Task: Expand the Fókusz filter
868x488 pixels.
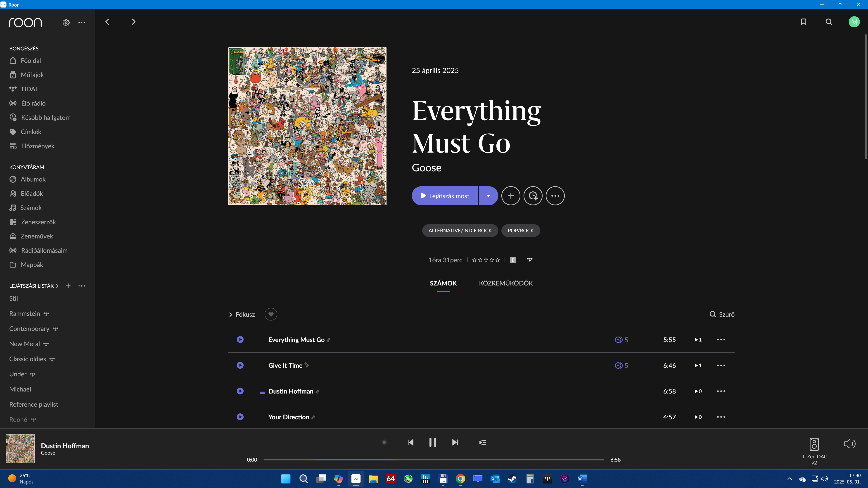Action: 242,314
